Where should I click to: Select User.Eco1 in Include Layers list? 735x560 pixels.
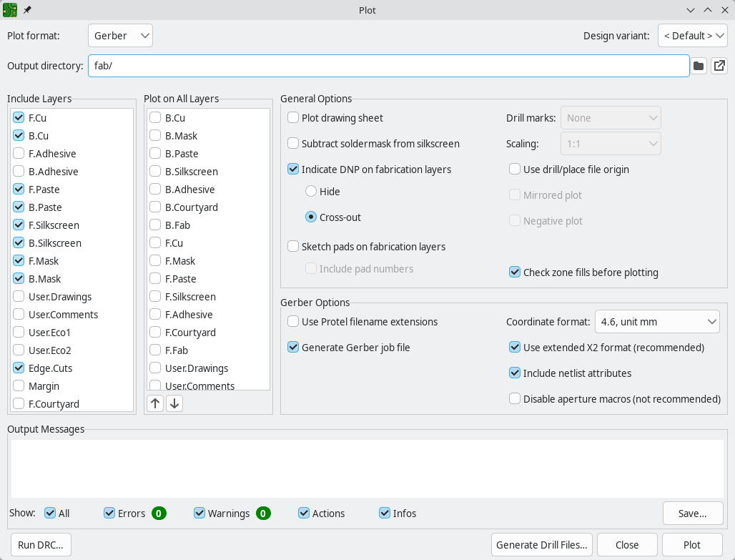[x=49, y=333]
